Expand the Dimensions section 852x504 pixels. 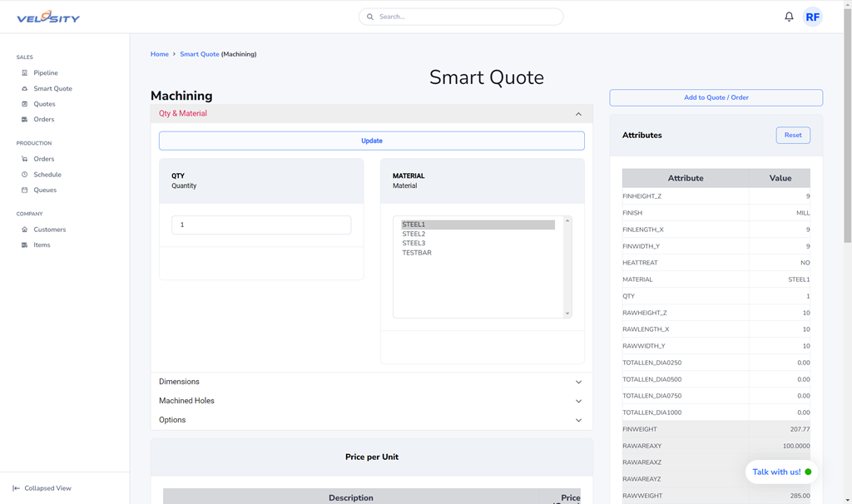[x=578, y=382]
